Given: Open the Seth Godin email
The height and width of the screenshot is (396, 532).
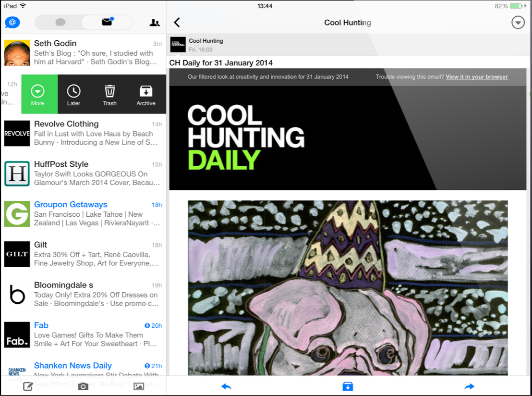Looking at the screenshot, I should coord(84,53).
